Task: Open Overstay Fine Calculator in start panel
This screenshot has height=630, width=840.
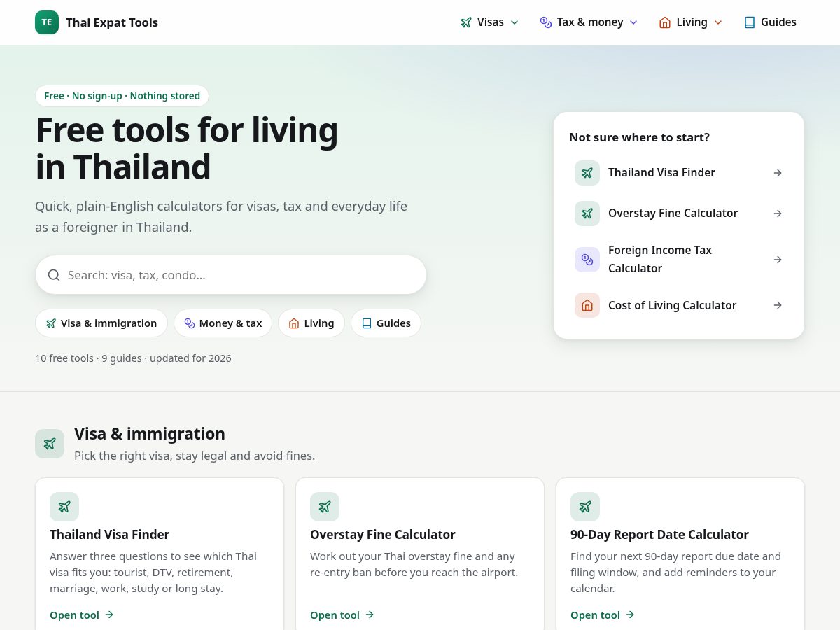Action: pyautogui.click(x=679, y=213)
